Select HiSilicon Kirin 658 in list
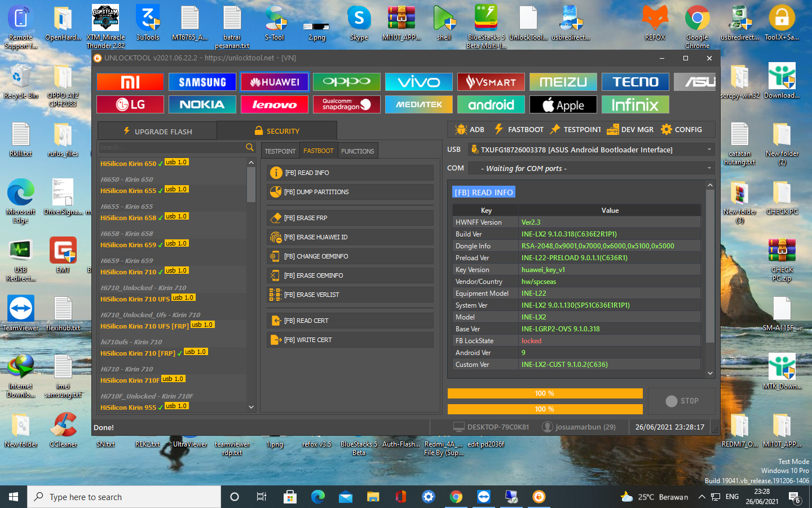The width and height of the screenshot is (812, 508). pyautogui.click(x=173, y=217)
